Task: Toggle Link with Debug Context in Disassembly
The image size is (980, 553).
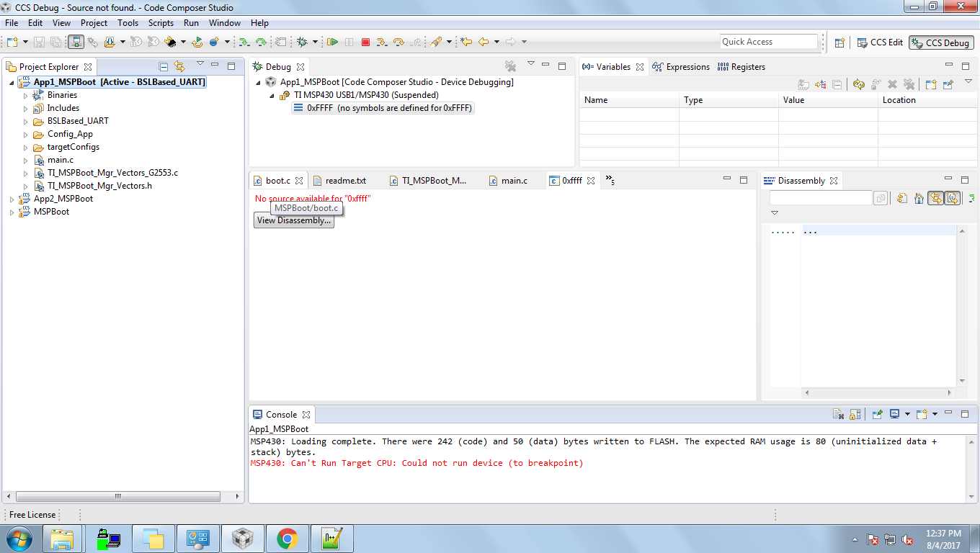Action: (935, 198)
